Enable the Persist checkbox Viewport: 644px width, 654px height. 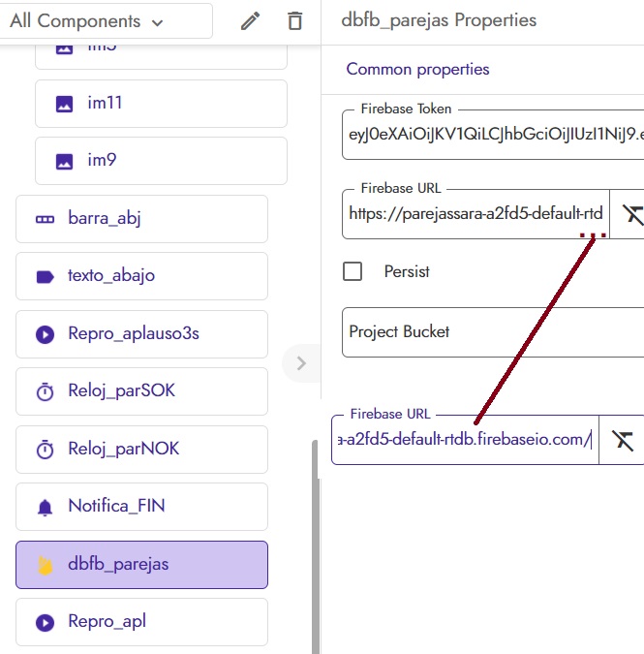click(x=353, y=271)
